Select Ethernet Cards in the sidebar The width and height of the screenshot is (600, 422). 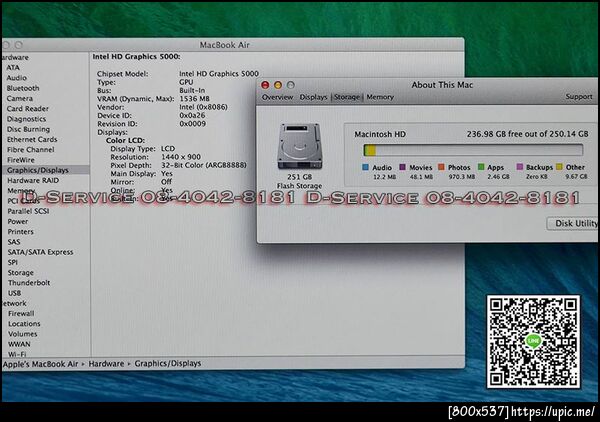pos(32,140)
